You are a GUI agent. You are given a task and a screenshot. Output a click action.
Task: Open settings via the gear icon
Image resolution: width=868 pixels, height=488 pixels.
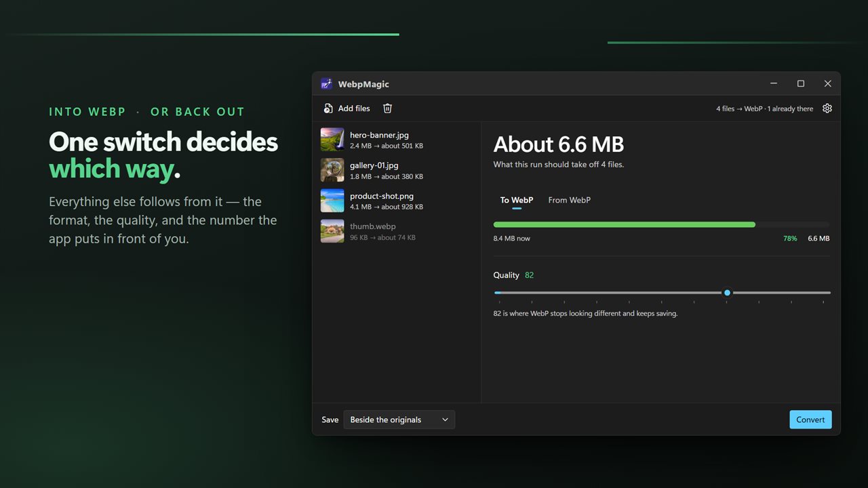[827, 108]
